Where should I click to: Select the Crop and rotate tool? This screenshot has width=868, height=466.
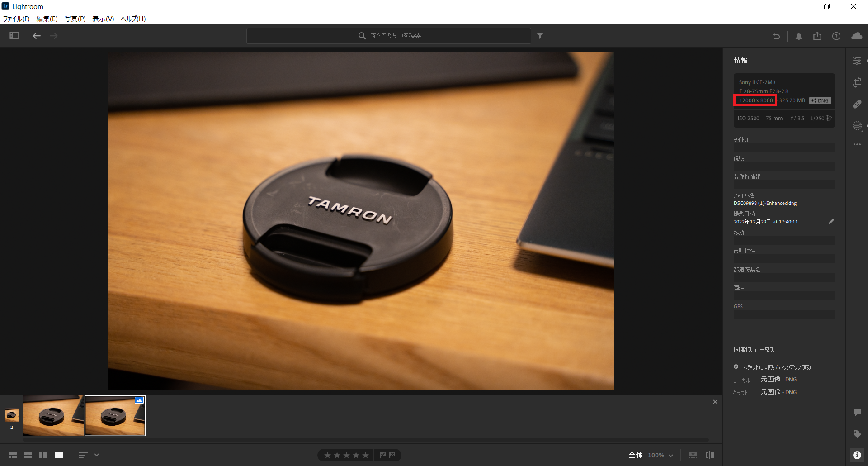pyautogui.click(x=857, y=82)
